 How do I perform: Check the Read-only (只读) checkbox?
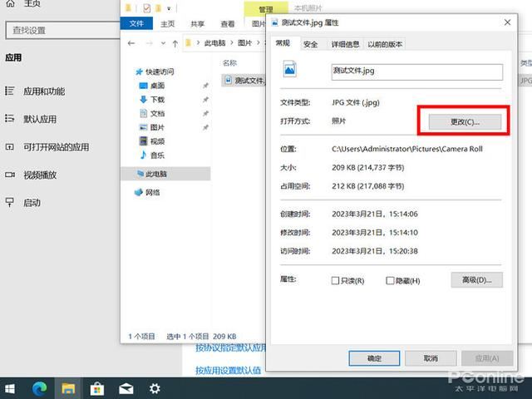(x=335, y=281)
